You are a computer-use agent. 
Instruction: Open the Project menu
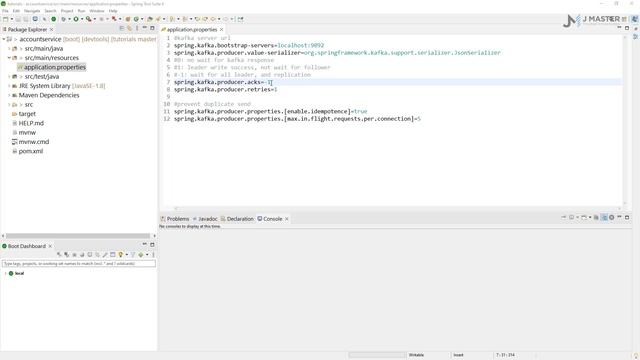click(67, 11)
